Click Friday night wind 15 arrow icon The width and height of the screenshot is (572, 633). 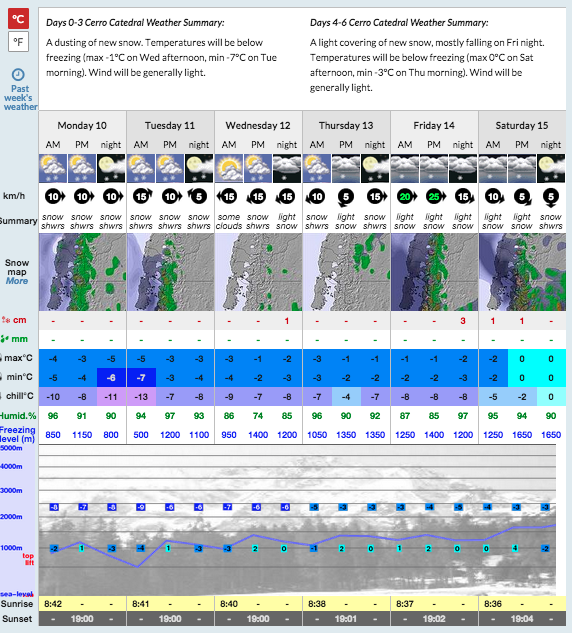pos(464,197)
